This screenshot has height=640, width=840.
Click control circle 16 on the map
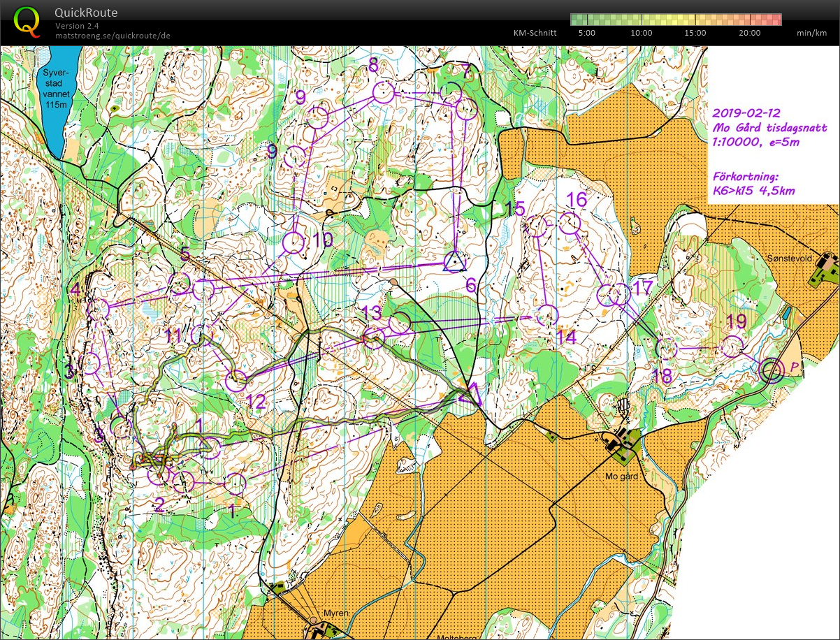point(570,224)
